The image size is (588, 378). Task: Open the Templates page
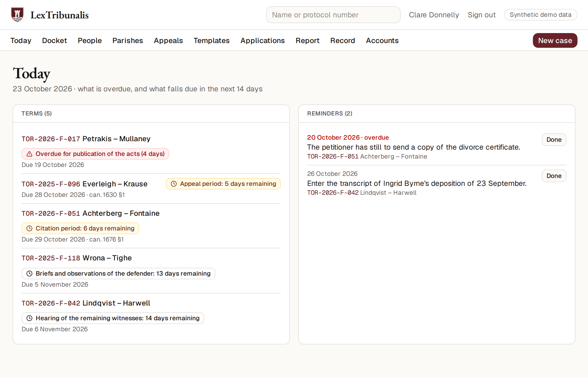click(x=212, y=40)
